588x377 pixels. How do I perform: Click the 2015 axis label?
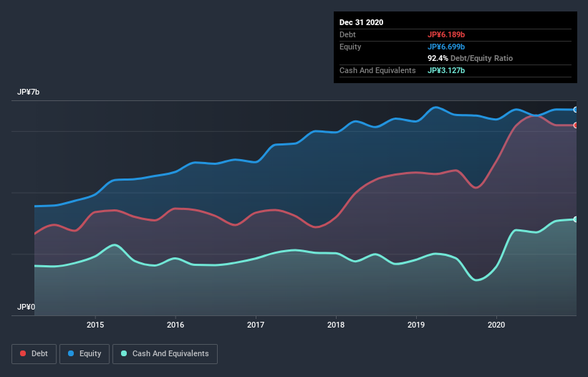click(x=95, y=325)
